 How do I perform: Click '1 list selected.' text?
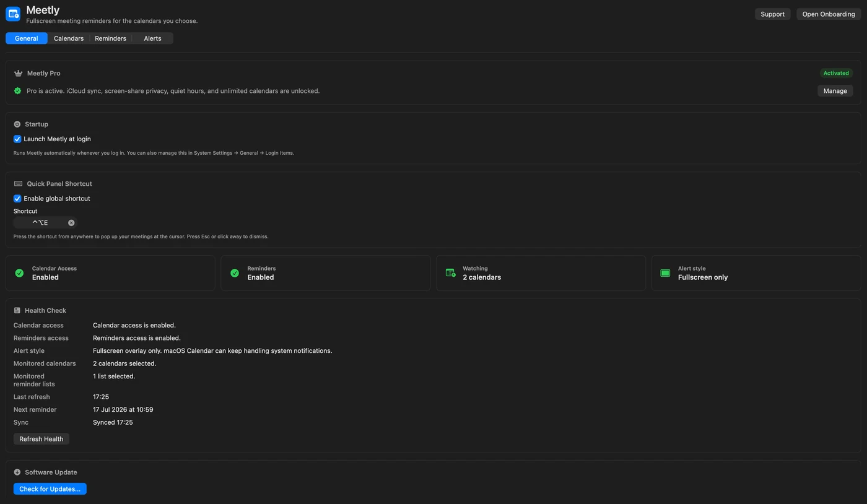pos(114,376)
